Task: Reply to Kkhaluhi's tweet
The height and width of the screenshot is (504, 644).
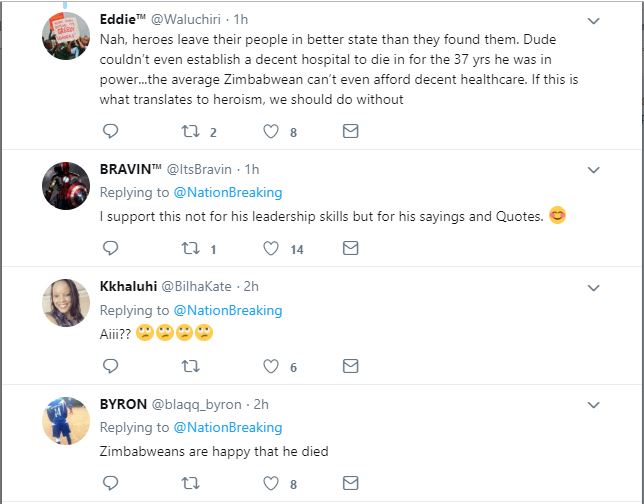Action: coord(111,367)
